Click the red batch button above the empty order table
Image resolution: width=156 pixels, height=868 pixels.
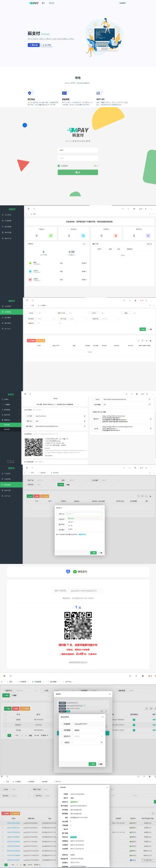tap(31, 340)
